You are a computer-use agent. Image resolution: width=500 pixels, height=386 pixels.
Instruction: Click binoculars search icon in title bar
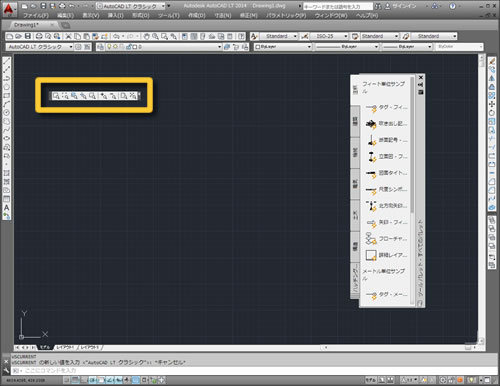pos(378,6)
